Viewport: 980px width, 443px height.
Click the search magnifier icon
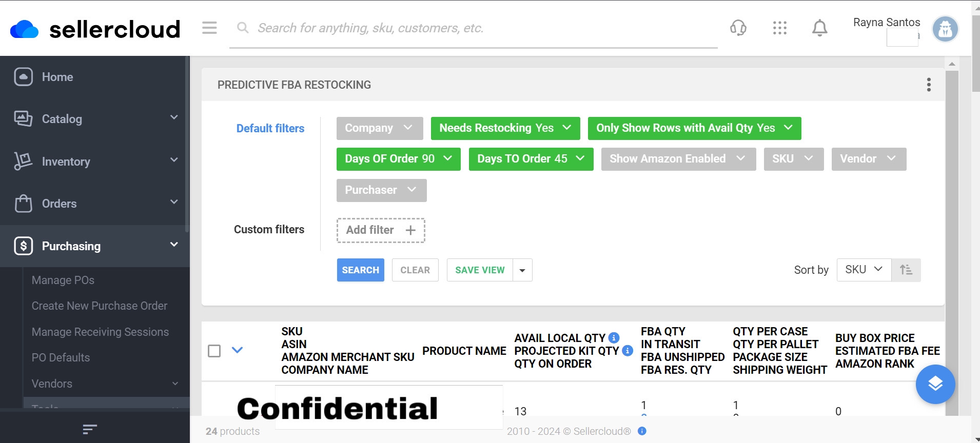[x=243, y=28]
